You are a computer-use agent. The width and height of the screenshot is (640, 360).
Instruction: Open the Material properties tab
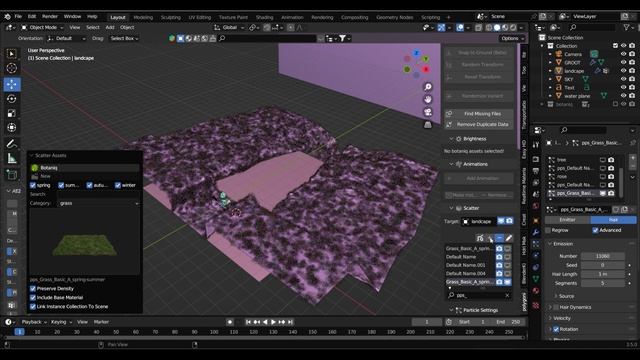(x=536, y=291)
